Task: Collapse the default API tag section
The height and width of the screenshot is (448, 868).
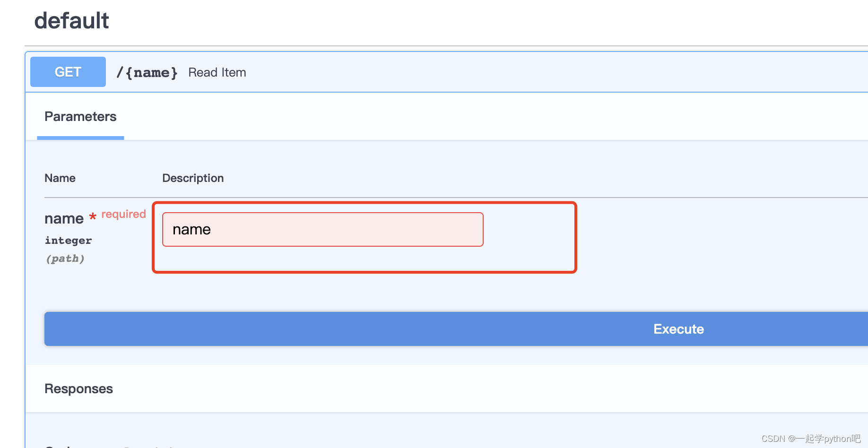Action: tap(71, 20)
